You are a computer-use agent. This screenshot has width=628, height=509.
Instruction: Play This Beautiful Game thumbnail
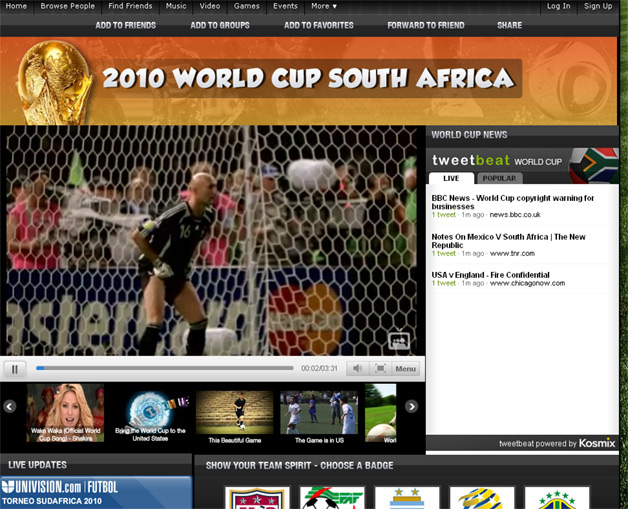[x=235, y=417]
